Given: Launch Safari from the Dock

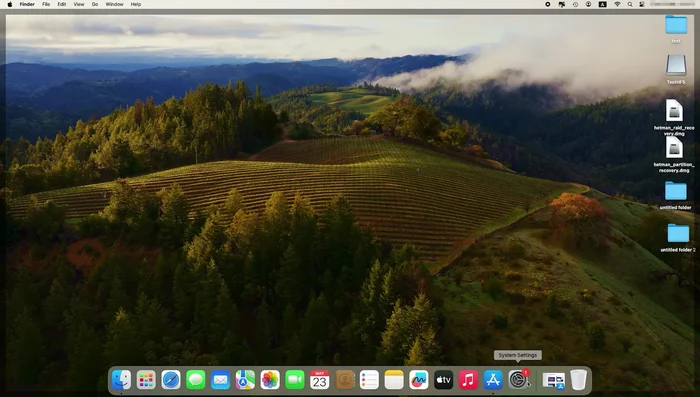Looking at the screenshot, I should pyautogui.click(x=171, y=380).
